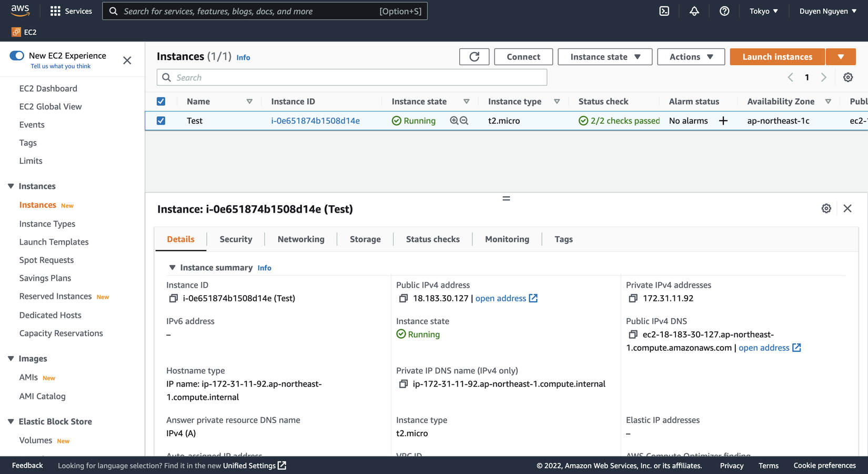Zoom in on instance state icon
Image resolution: width=868 pixels, height=474 pixels.
click(x=454, y=120)
